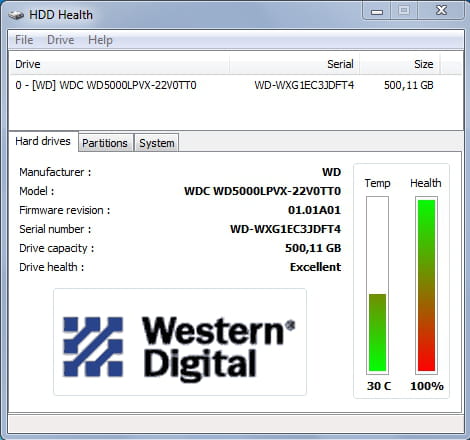Click the Manufacturer value WD

click(331, 172)
